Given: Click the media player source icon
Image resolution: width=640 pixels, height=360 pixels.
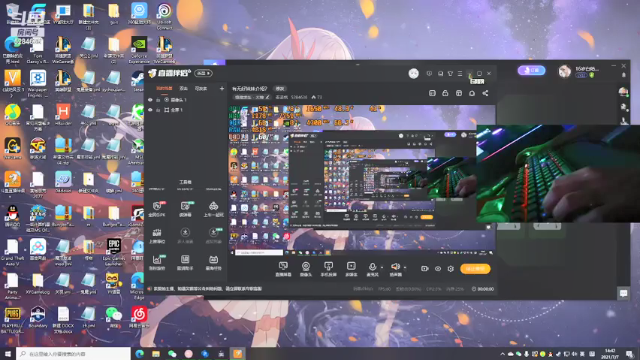Looking at the screenshot, I should [x=351, y=267].
